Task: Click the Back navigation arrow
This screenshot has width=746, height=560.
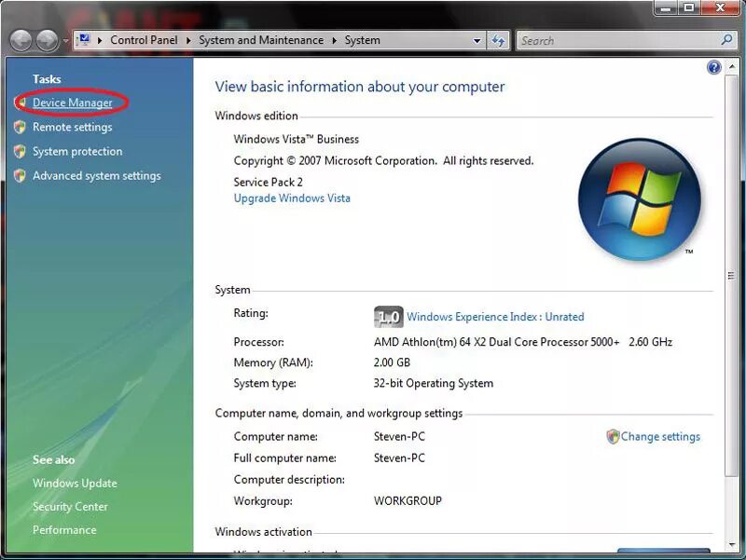Action: pyautogui.click(x=21, y=41)
